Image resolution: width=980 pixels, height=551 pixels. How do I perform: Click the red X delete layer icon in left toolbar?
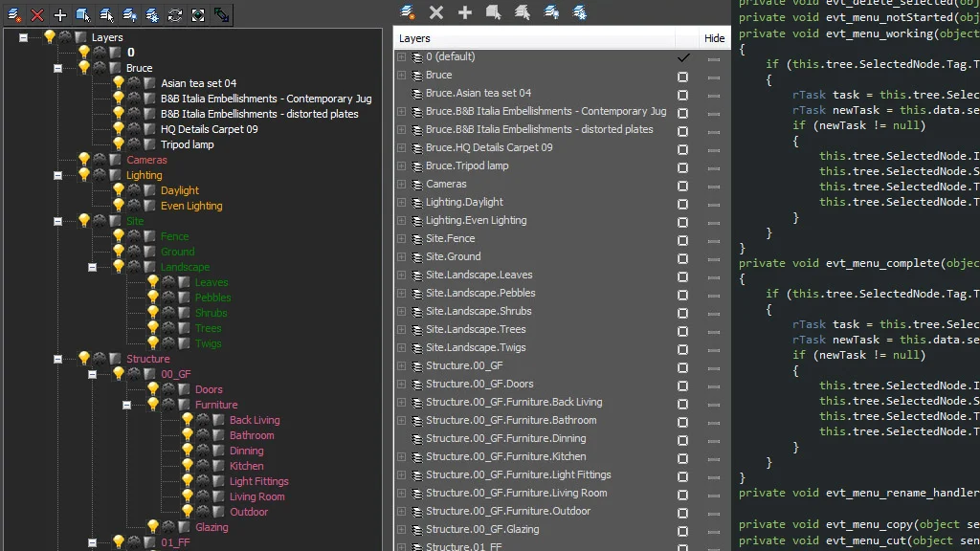click(37, 15)
